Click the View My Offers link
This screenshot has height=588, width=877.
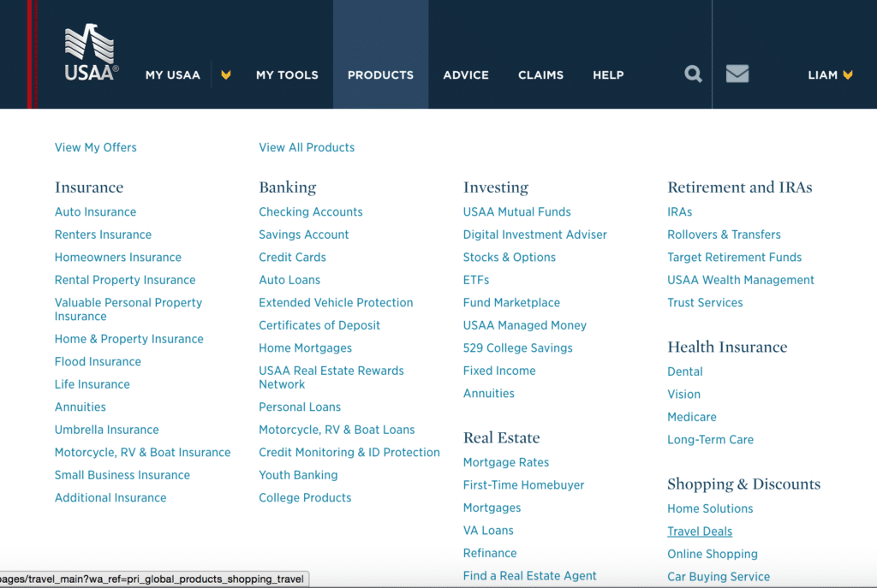pyautogui.click(x=96, y=147)
